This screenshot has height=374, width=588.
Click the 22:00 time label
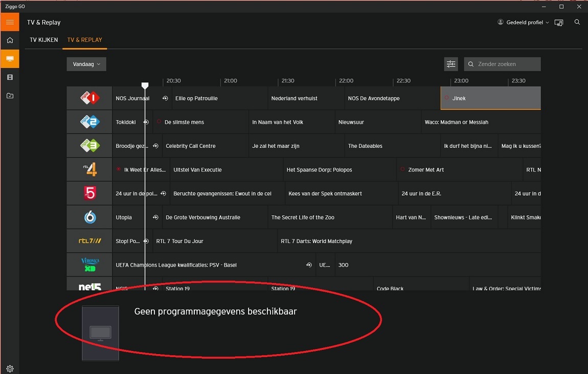[346, 81]
